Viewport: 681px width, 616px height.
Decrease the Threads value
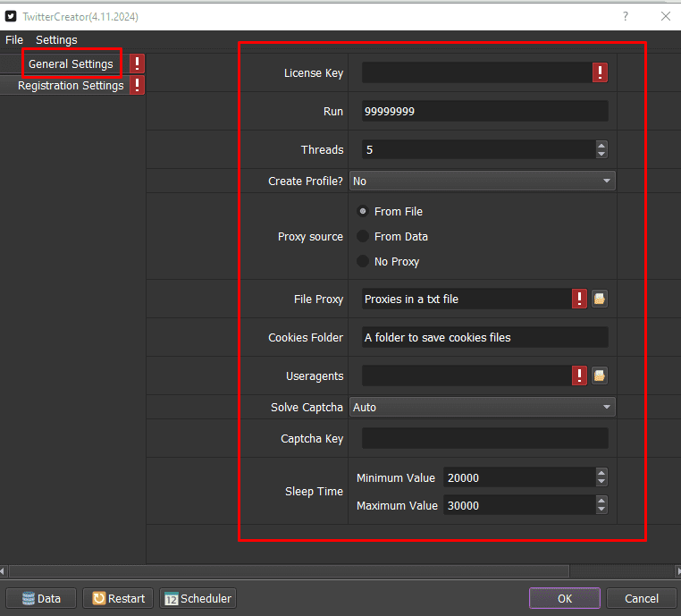pyautogui.click(x=601, y=154)
